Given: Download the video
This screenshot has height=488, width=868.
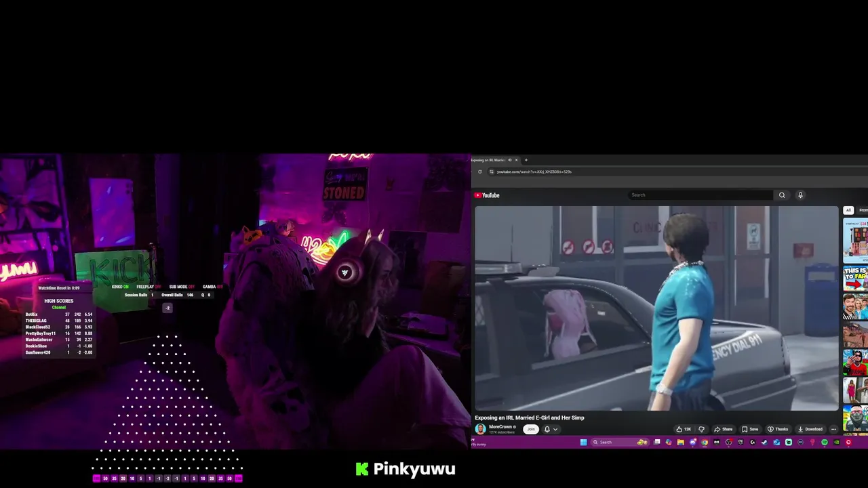Looking at the screenshot, I should [x=810, y=429].
